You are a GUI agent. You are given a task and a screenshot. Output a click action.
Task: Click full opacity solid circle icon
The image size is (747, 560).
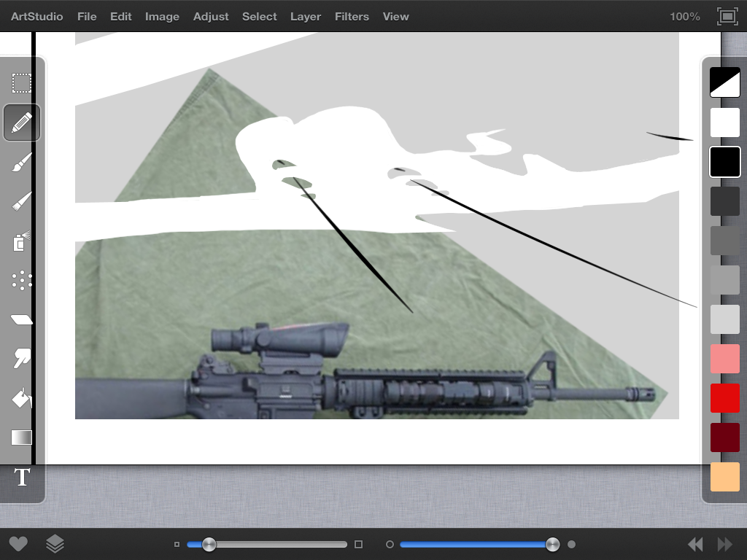click(572, 544)
